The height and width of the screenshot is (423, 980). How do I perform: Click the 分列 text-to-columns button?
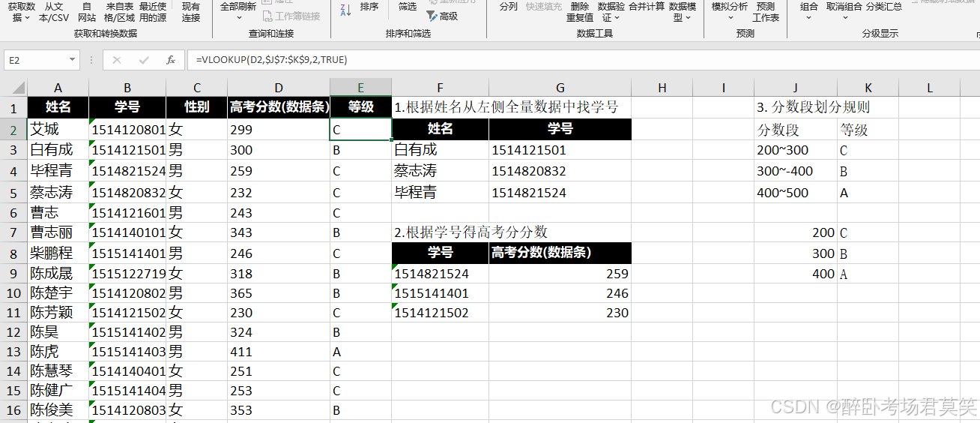[x=508, y=7]
